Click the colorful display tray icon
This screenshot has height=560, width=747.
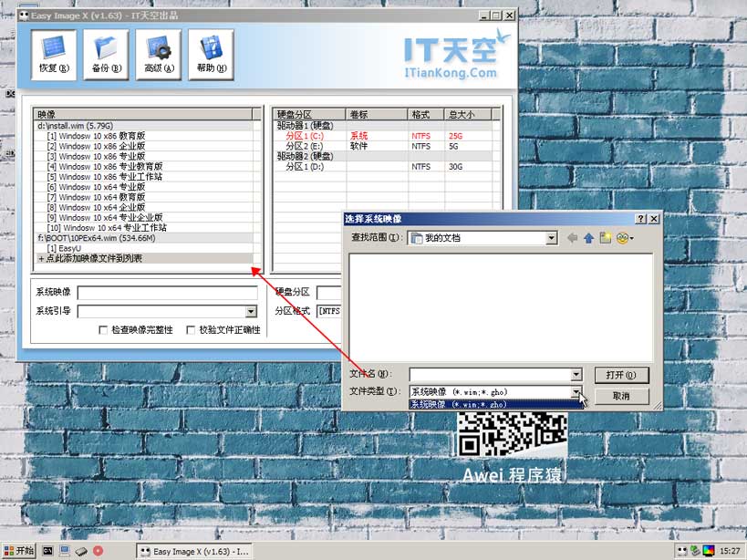[x=709, y=551]
